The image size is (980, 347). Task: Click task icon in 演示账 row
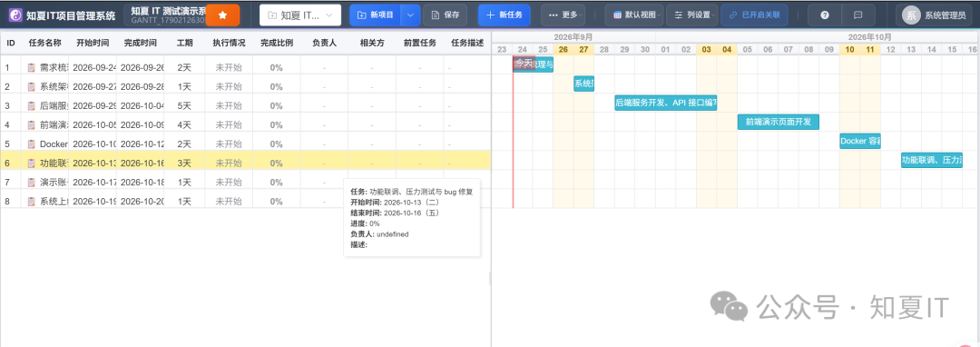pos(31,183)
